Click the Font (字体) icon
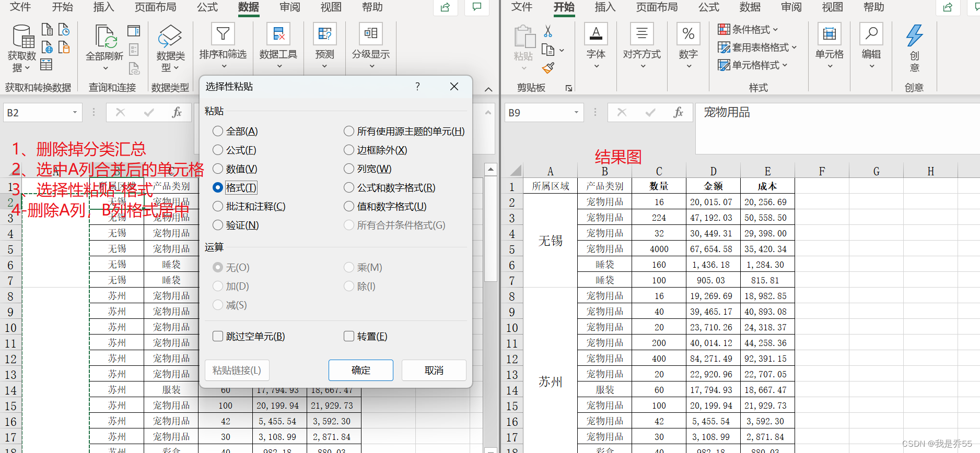This screenshot has height=453, width=980. (x=596, y=34)
